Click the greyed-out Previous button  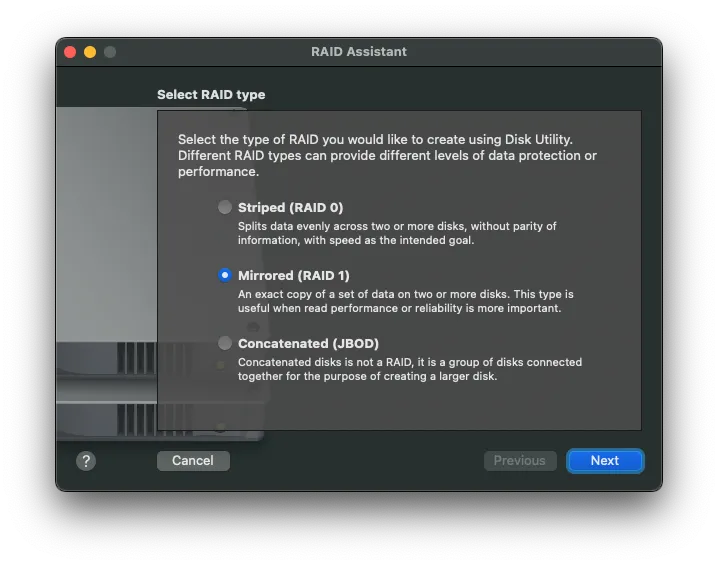coord(519,461)
